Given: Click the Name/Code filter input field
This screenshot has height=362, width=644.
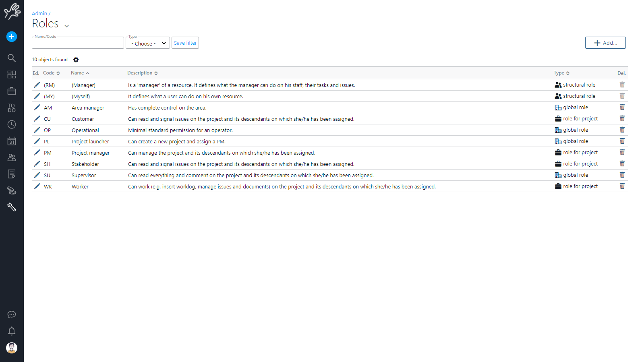Looking at the screenshot, I should click(78, 43).
